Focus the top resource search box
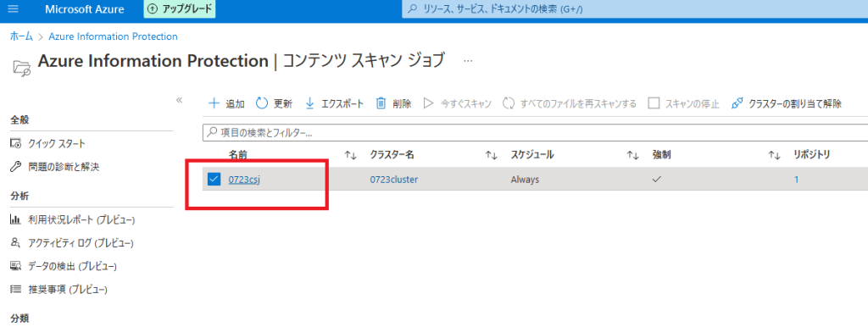The height and width of the screenshot is (327, 868). (634, 9)
